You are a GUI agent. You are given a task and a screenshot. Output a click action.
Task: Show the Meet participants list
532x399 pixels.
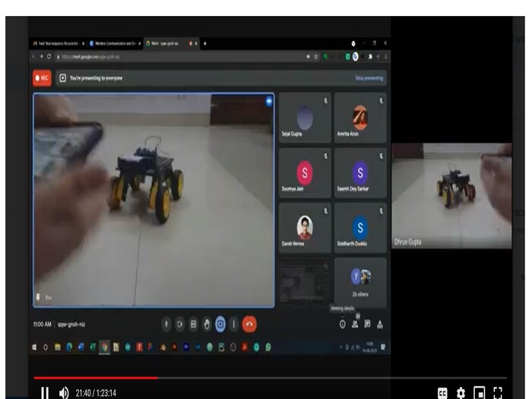(355, 324)
